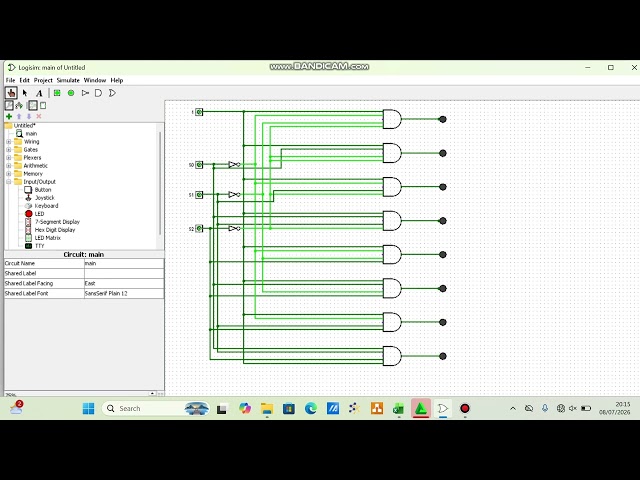
Task: Toggle the S2 input pin
Action: 199,229
